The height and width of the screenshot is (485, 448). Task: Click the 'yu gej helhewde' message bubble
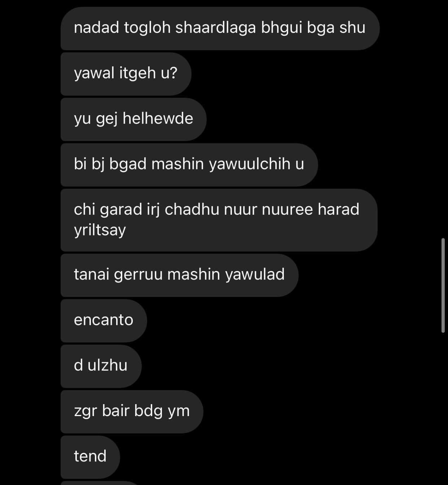point(133,119)
